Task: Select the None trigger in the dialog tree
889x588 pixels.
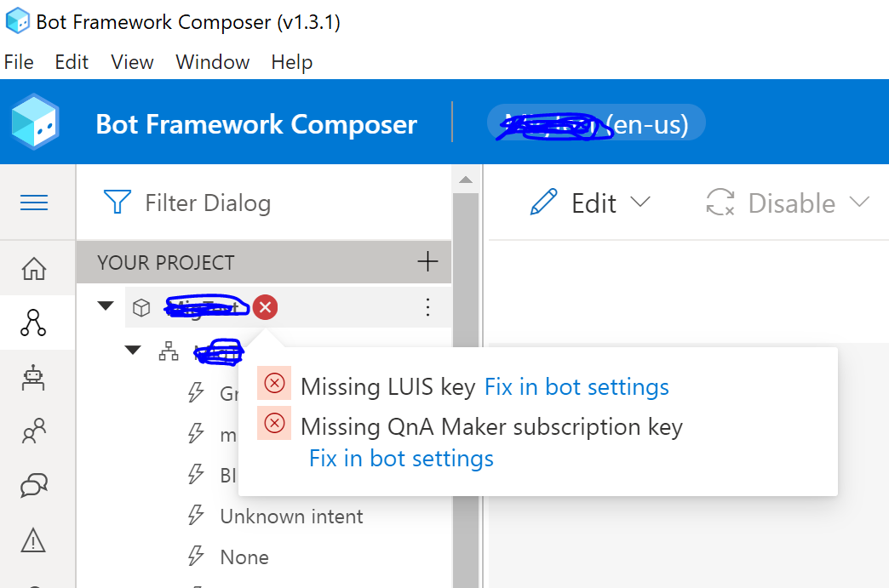Action: coord(245,557)
